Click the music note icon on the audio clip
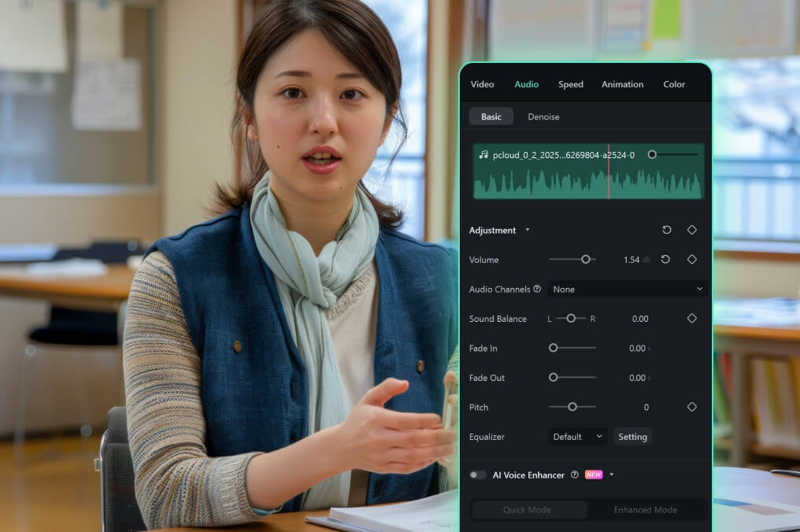 click(x=485, y=155)
